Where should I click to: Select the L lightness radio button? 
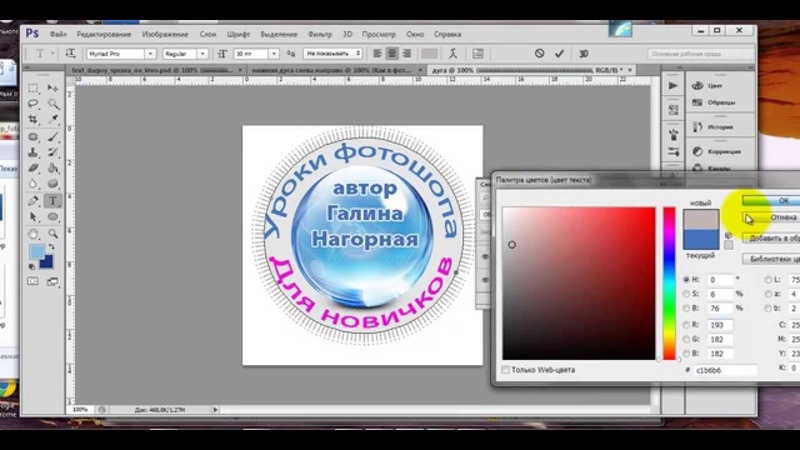[x=768, y=280]
